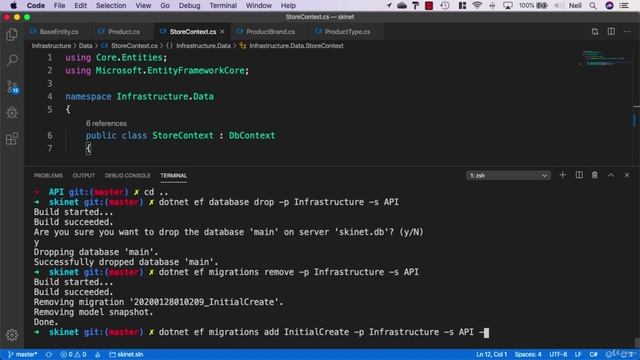Create a new terminal with plus icon
This screenshot has width=640, height=360.
click(562, 175)
